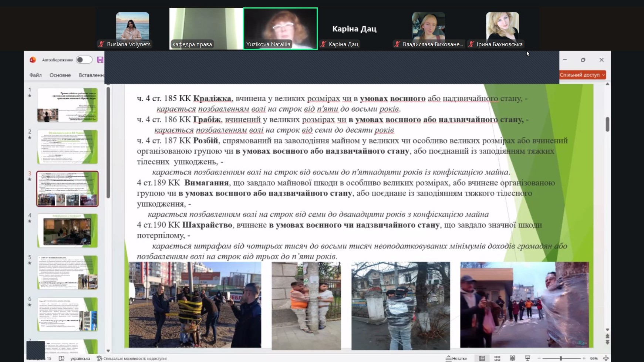Open the Основне ribbon tab
The width and height of the screenshot is (644, 362).
pos(60,75)
